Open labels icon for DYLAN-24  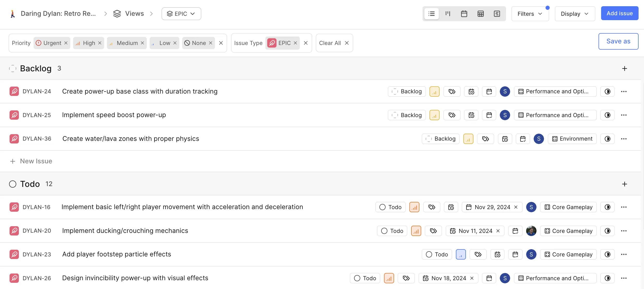(x=452, y=92)
